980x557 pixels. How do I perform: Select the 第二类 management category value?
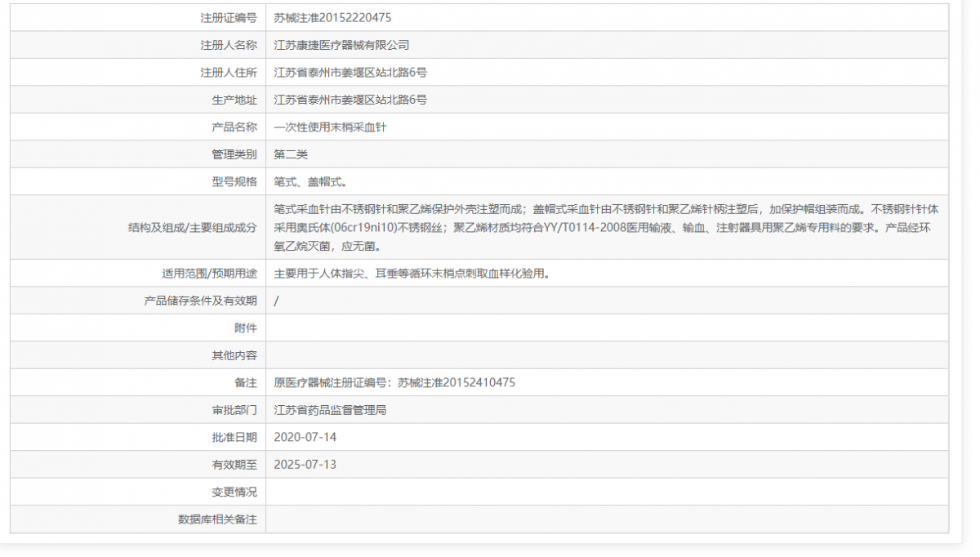coord(288,154)
